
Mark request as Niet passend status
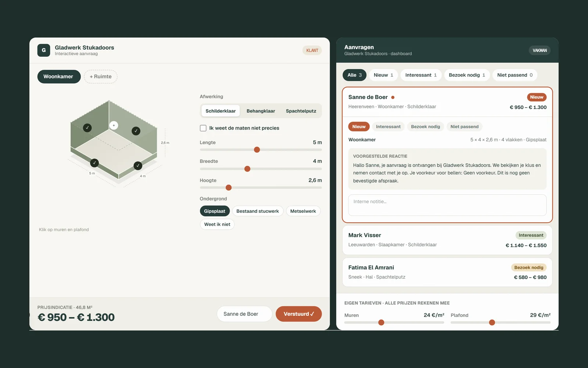pos(465,127)
